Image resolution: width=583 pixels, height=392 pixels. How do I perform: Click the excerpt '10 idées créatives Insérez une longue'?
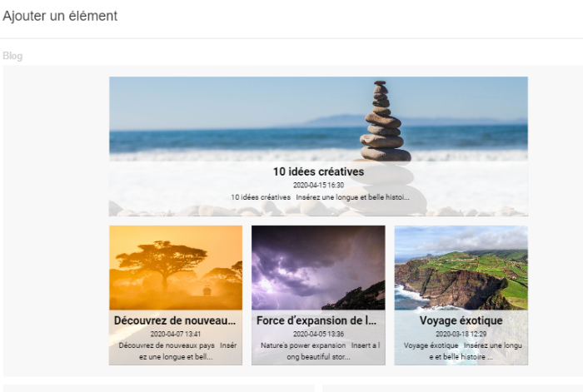pyautogui.click(x=320, y=197)
